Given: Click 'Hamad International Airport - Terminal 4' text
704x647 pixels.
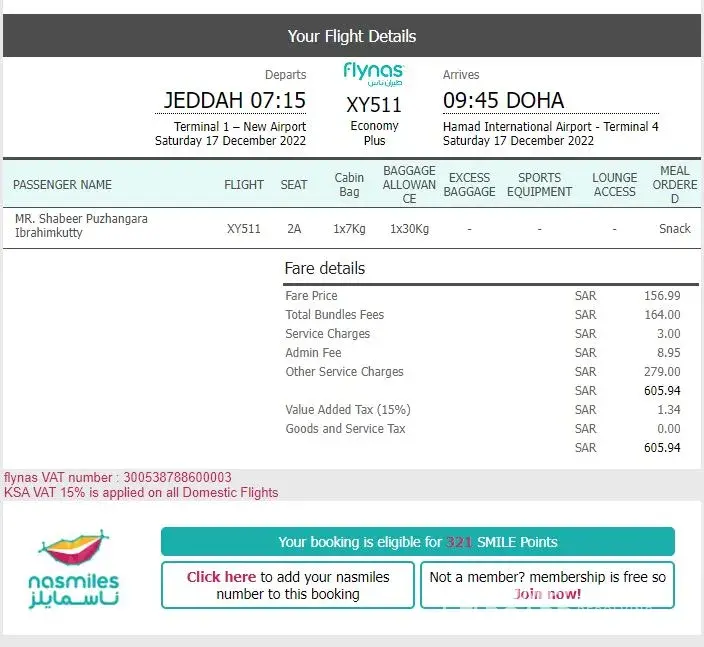Looking at the screenshot, I should coord(550,127).
